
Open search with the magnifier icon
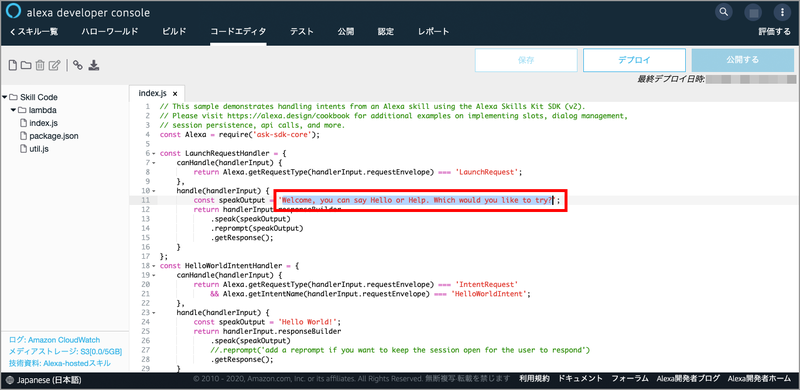[x=723, y=12]
